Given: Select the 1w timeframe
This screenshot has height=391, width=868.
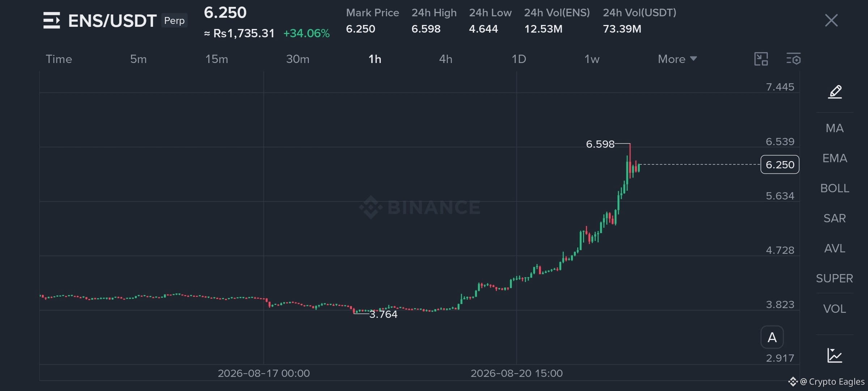Looking at the screenshot, I should coord(592,59).
